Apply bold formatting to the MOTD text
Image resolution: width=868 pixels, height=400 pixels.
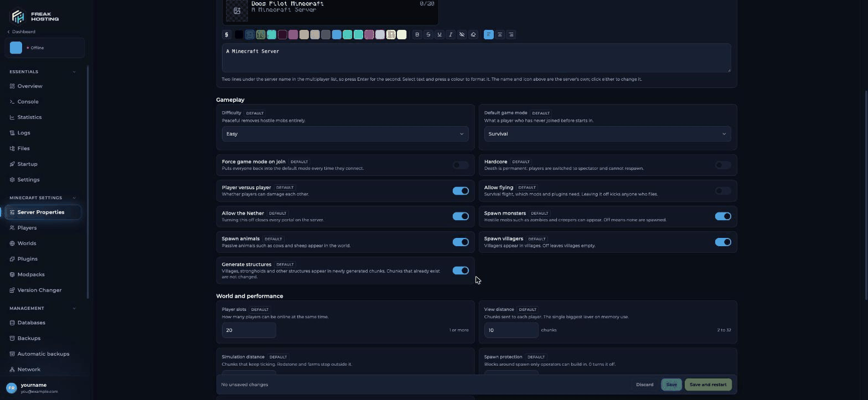pyautogui.click(x=417, y=34)
